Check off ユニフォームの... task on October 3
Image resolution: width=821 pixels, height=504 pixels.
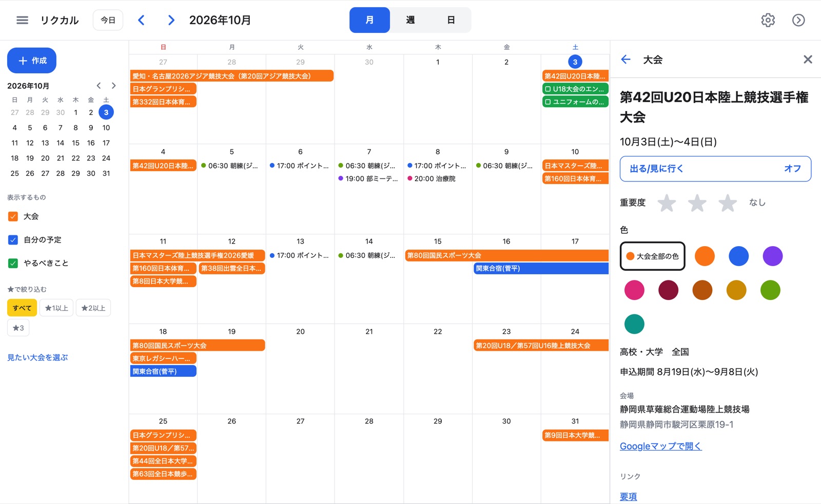pyautogui.click(x=548, y=102)
